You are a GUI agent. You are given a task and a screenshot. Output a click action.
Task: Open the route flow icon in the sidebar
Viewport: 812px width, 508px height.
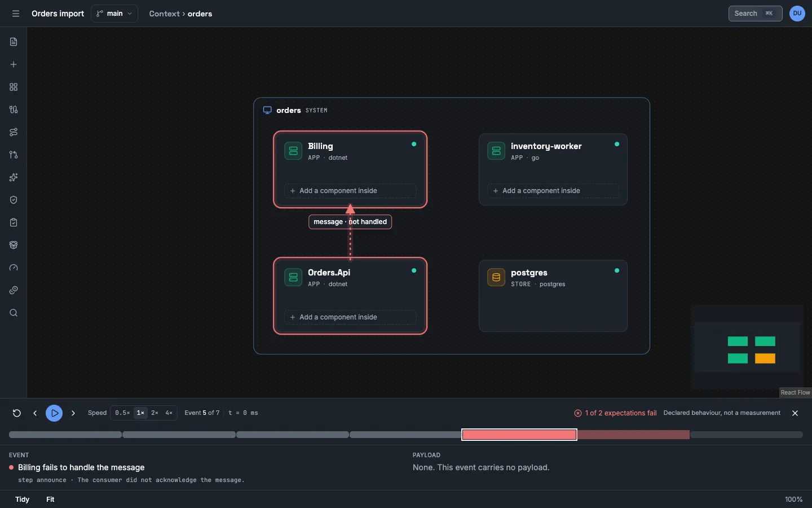[14, 132]
